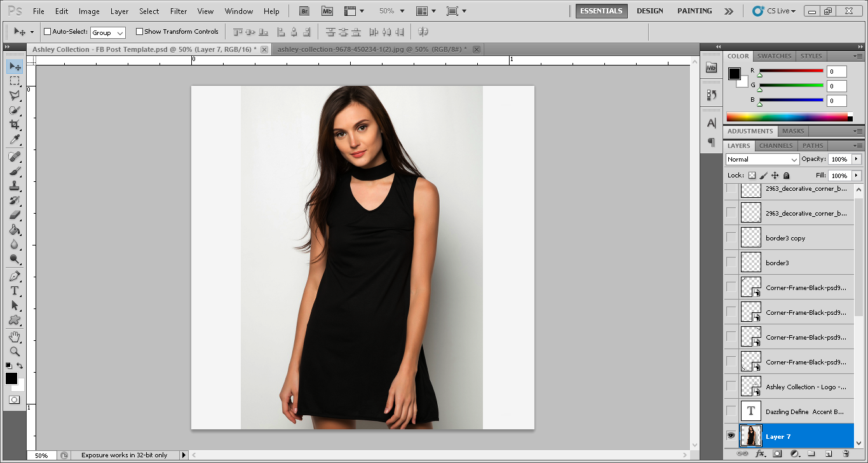868x463 pixels.
Task: Select the Hand tool
Action: (x=15, y=336)
